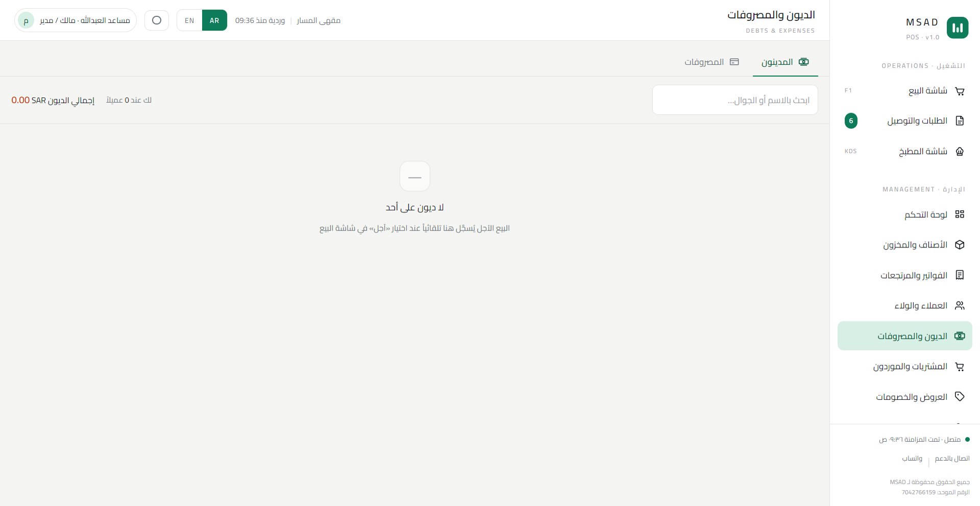Open the purchases and suppliers cart icon
Image resolution: width=980 pixels, height=506 pixels.
[960, 366]
